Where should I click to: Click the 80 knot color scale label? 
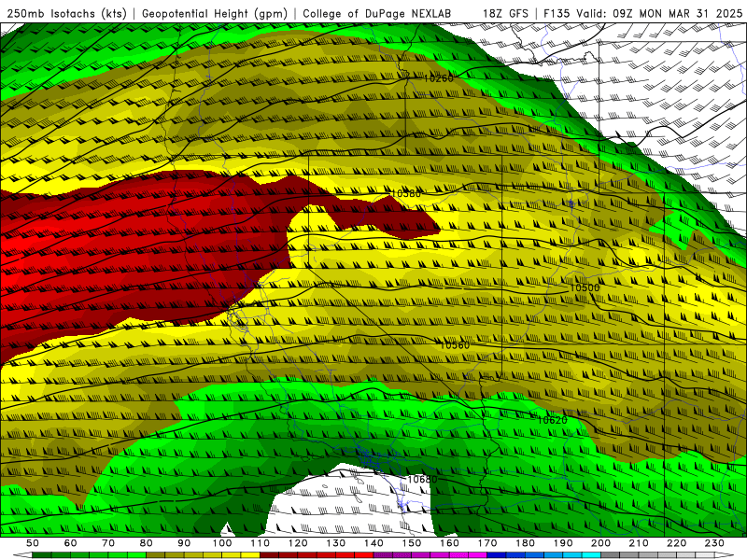pyautogui.click(x=147, y=543)
